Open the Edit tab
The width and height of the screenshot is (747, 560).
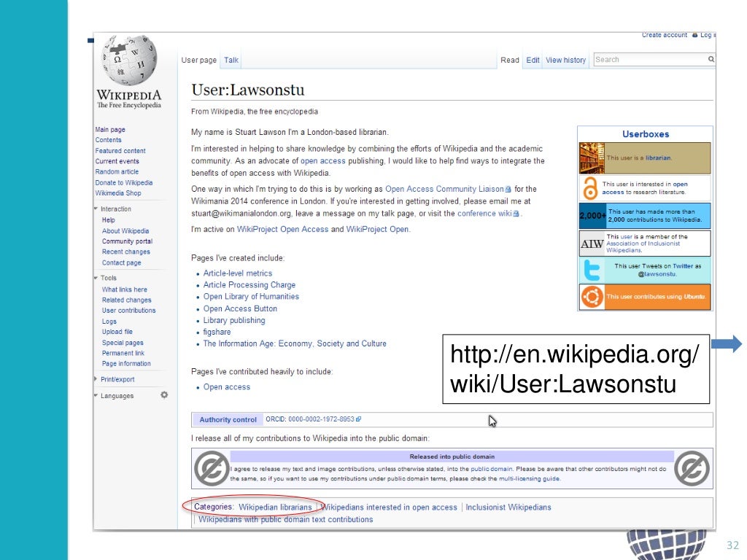pos(533,60)
